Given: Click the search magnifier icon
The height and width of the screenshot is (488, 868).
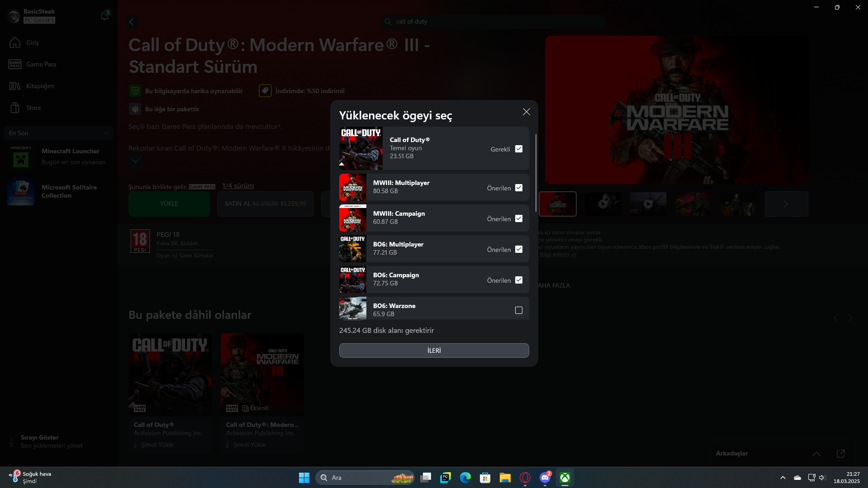Looking at the screenshot, I should click(388, 22).
